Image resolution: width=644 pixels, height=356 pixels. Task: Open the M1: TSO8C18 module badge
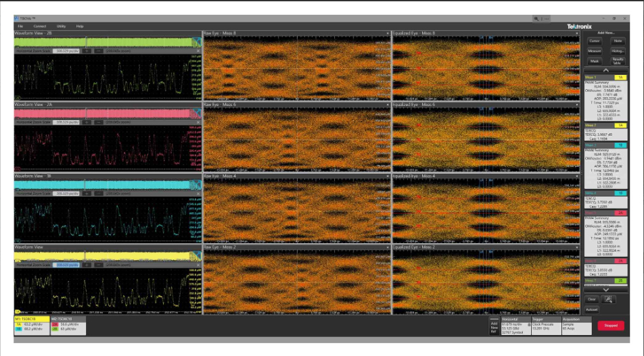[32, 324]
